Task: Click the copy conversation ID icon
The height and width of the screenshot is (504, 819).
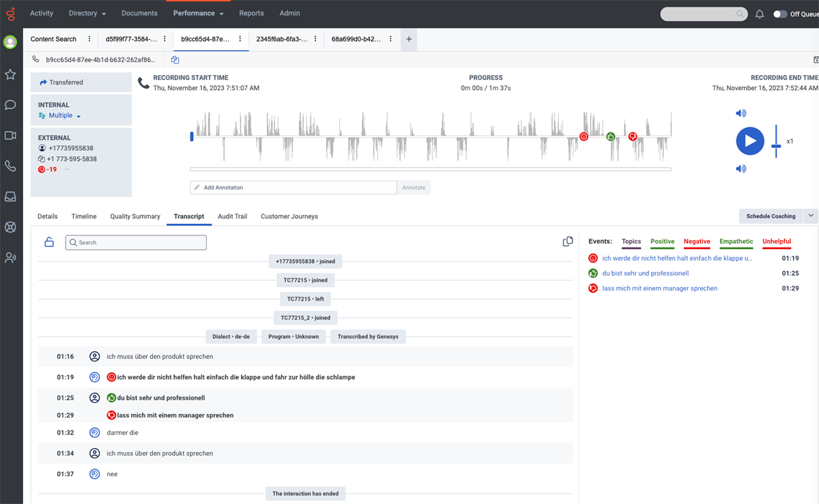Action: click(175, 60)
